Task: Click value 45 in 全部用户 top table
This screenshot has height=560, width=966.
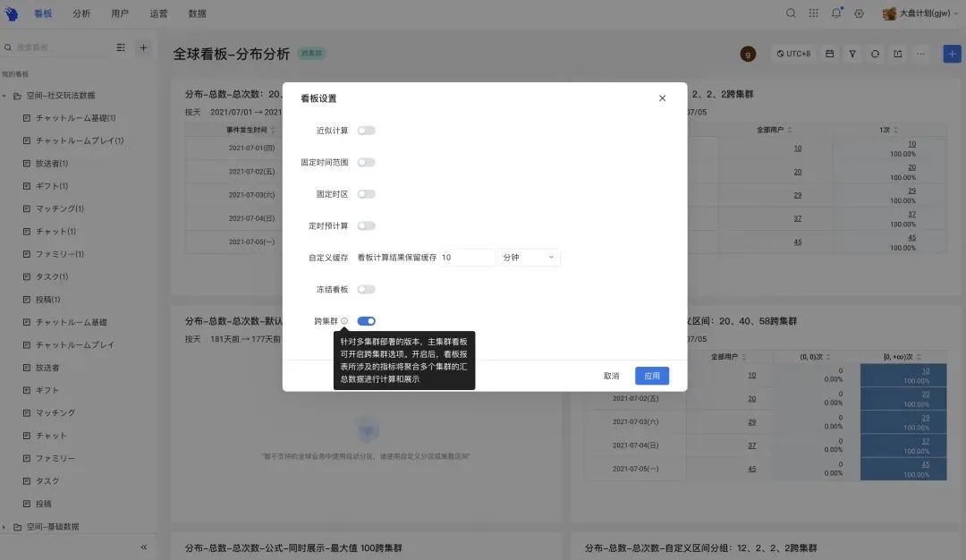Action: coord(798,242)
